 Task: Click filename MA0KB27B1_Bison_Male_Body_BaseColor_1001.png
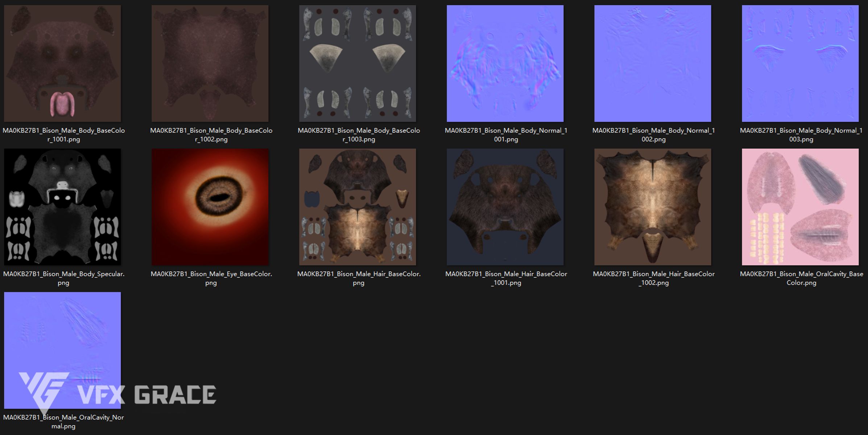[x=63, y=135]
